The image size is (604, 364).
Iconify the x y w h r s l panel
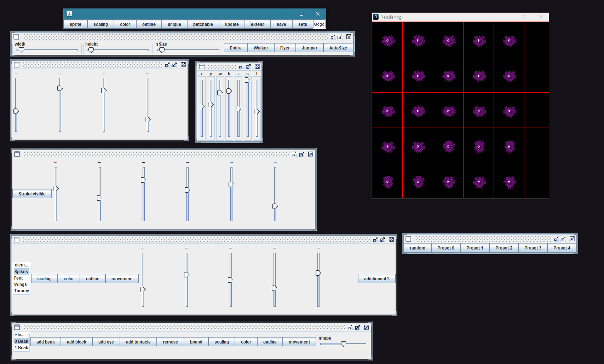tap(241, 66)
